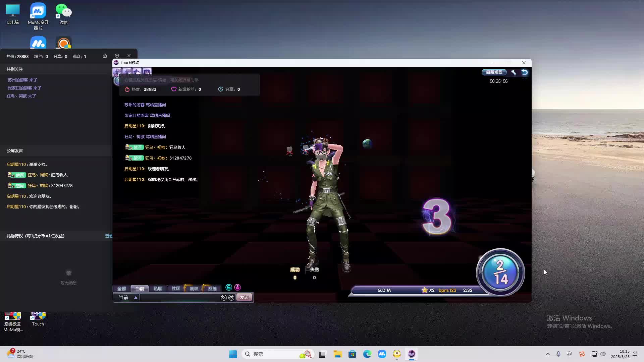
Task: Switch to the 私聊 private chat tab
Action: tap(158, 289)
